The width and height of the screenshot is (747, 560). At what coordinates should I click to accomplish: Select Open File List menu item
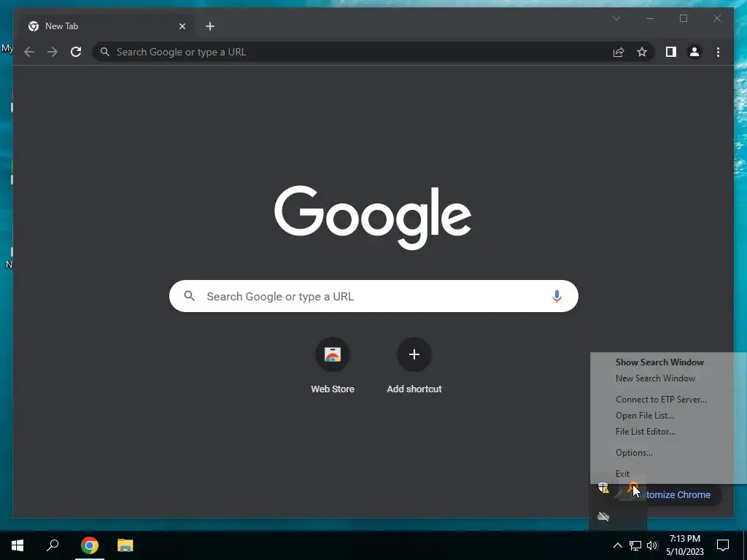[645, 415]
